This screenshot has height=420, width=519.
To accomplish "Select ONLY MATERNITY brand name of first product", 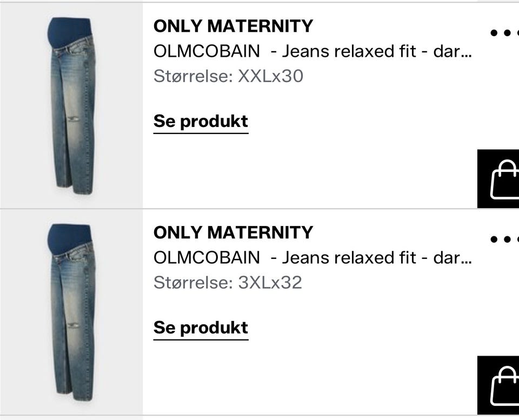I will coord(233,26).
